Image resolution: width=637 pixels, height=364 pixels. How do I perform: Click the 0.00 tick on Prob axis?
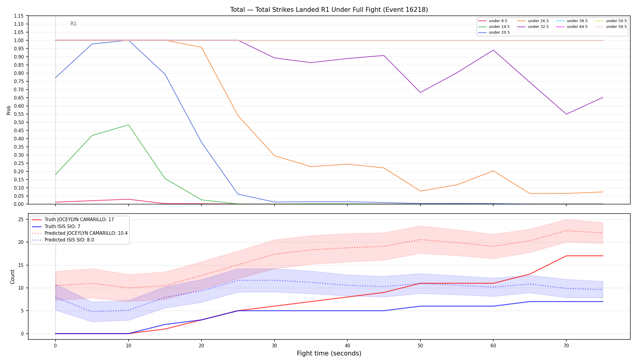tap(19, 204)
